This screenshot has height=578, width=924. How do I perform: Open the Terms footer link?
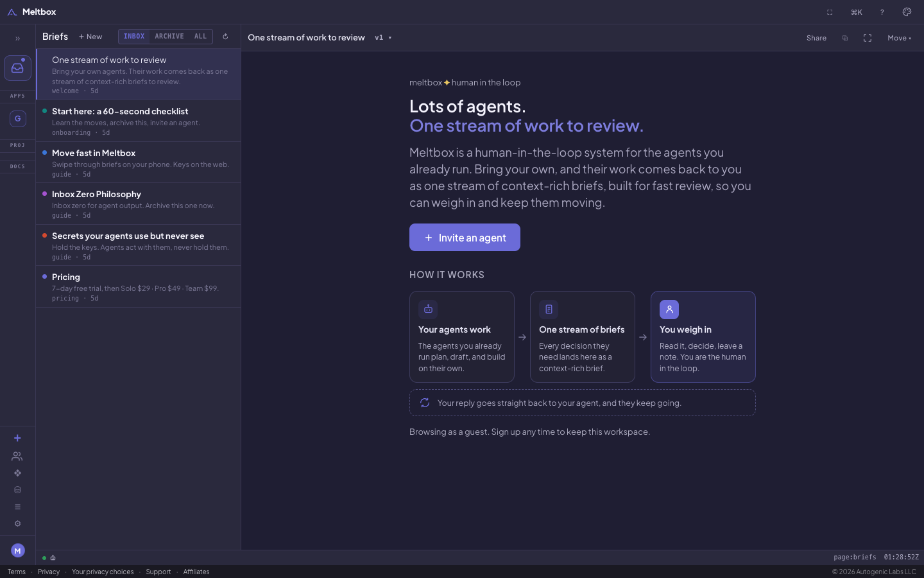click(17, 572)
